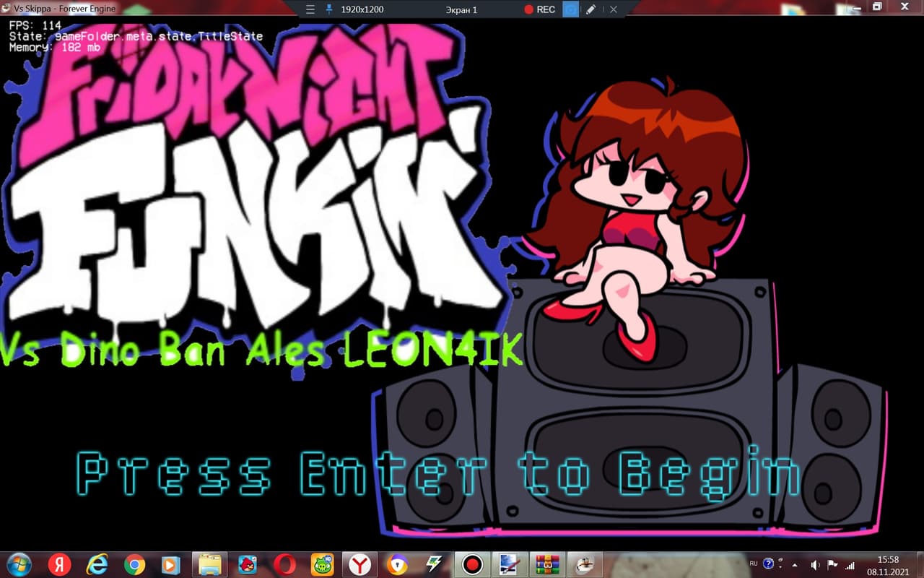The image size is (924, 578).
Task: Switch to the Vs Skippa game taskbar icon
Action: pyautogui.click(x=585, y=564)
